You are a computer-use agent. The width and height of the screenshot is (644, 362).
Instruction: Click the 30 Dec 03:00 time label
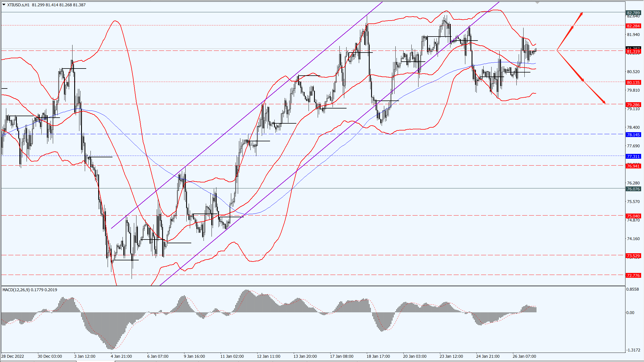pyautogui.click(x=50, y=356)
